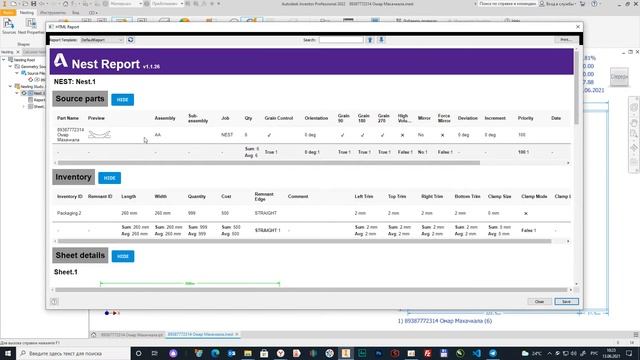Screen dimensions: 640x360
Task: Close the Nesting browser panel tab
Action: tap(18, 52)
